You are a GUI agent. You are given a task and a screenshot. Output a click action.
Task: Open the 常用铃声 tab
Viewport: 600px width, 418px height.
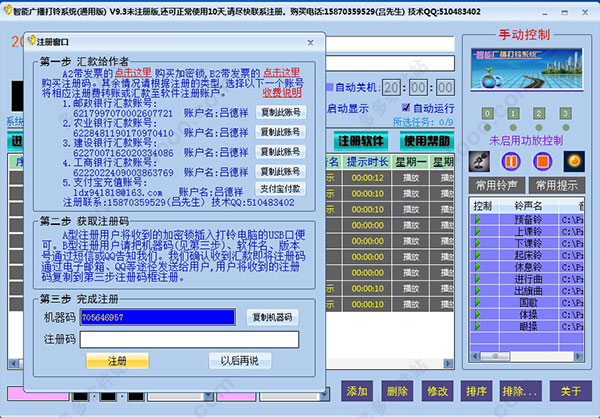tap(496, 186)
